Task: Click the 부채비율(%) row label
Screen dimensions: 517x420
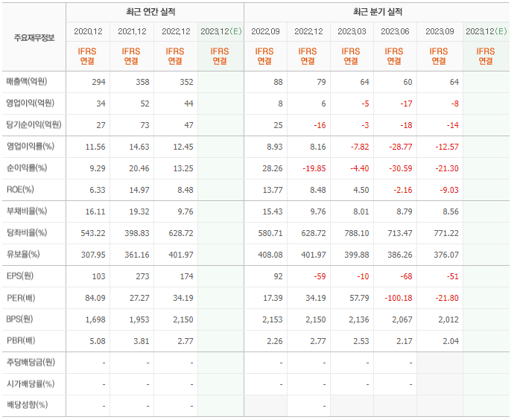Action: tap(27, 211)
